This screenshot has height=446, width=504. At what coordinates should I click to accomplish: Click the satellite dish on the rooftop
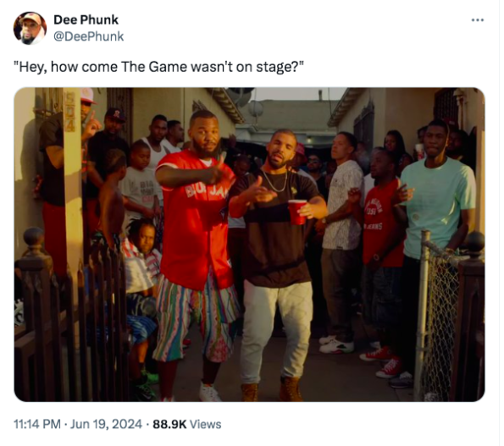click(256, 108)
